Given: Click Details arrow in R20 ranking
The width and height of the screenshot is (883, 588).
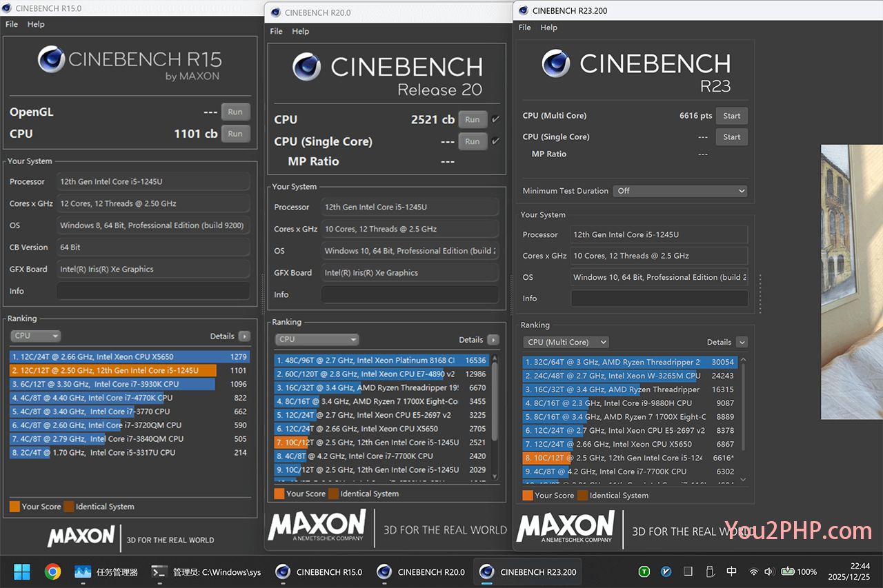Looking at the screenshot, I should (493, 340).
